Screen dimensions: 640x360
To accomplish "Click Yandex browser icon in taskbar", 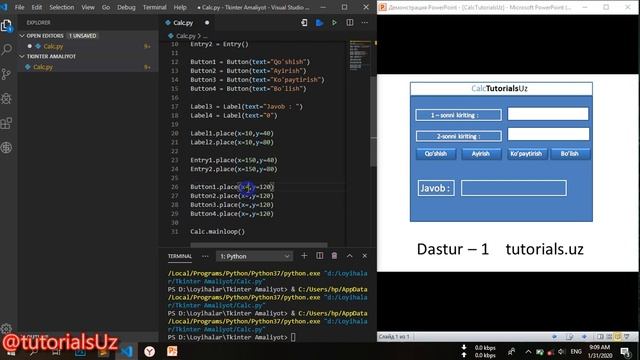I will [149, 351].
